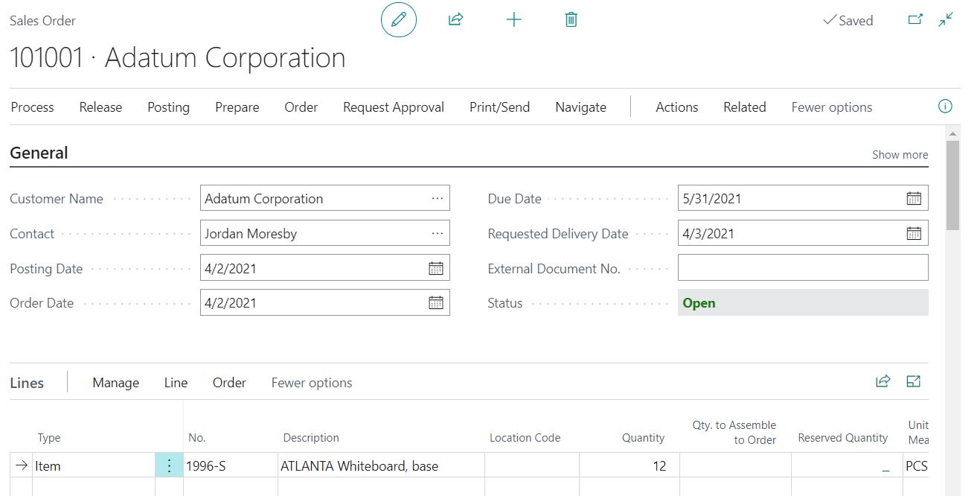Open Line menu in Lines

176,383
